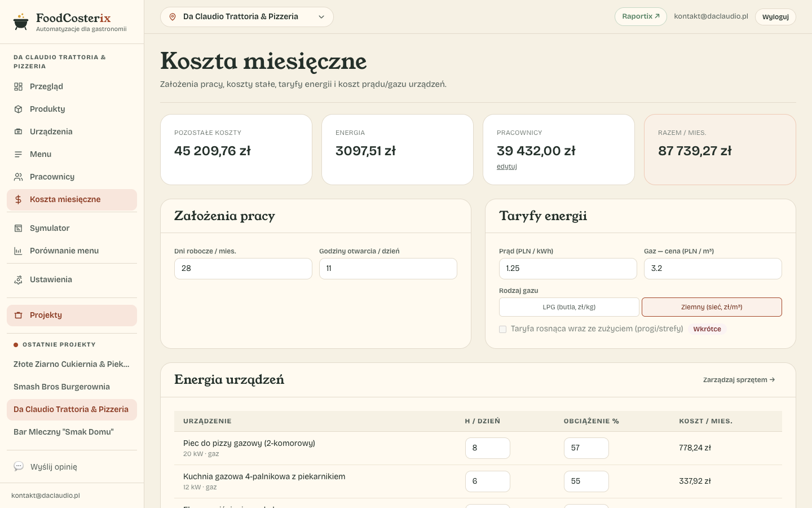Click the 778,24 zł cost value
812x508 pixels.
[x=695, y=448]
